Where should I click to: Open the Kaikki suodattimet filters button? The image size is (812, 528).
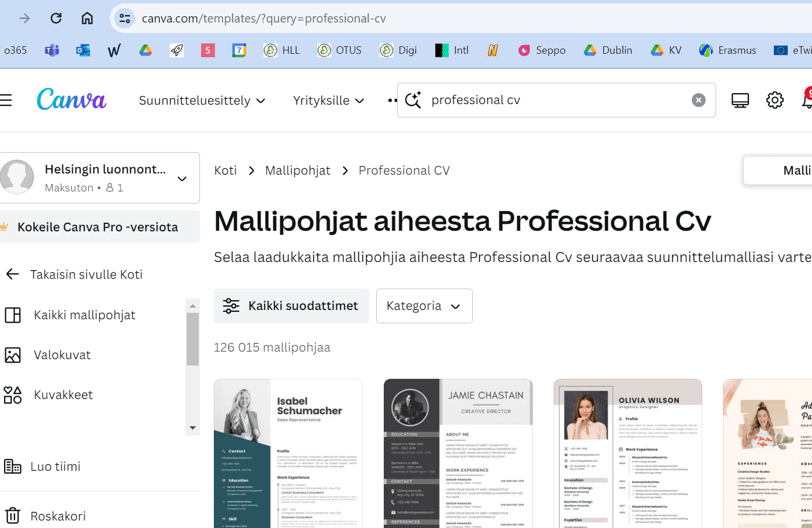pos(291,306)
